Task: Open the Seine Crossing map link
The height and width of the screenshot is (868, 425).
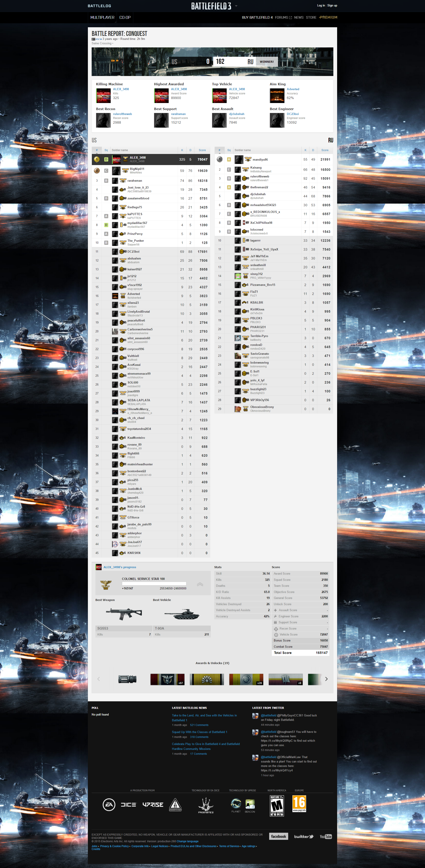Action: coord(101,43)
